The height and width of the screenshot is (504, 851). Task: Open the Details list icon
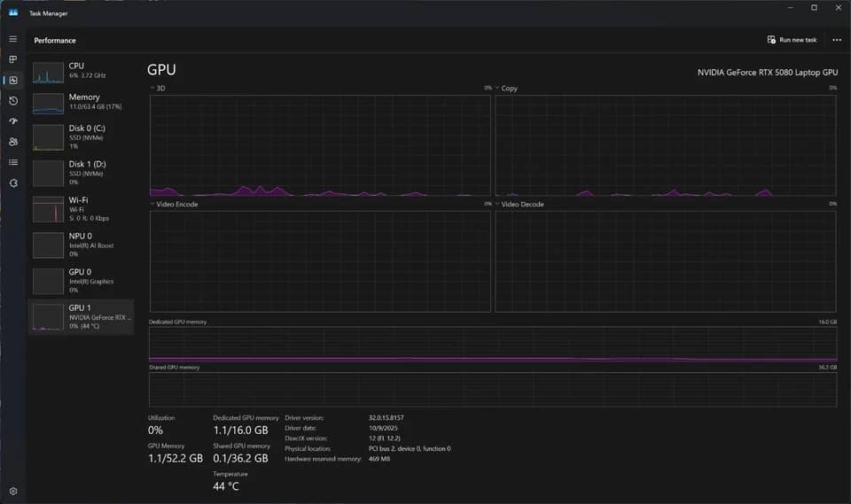click(x=13, y=162)
